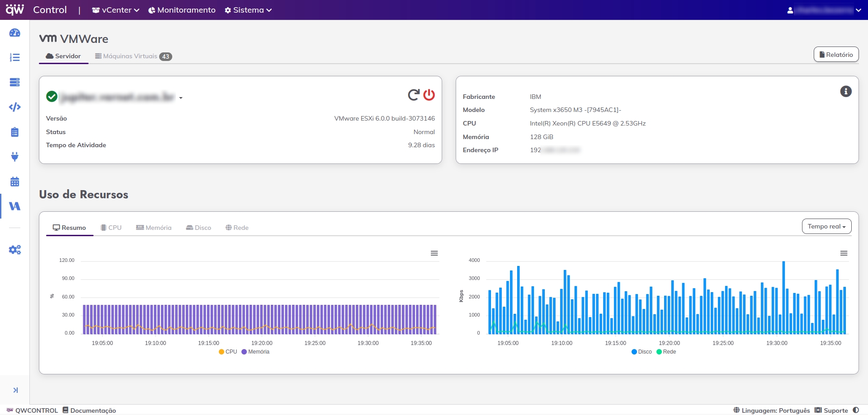Image resolution: width=868 pixels, height=415 pixels.
Task: Switch to the Máquinas Virtuais tab
Action: pos(133,56)
